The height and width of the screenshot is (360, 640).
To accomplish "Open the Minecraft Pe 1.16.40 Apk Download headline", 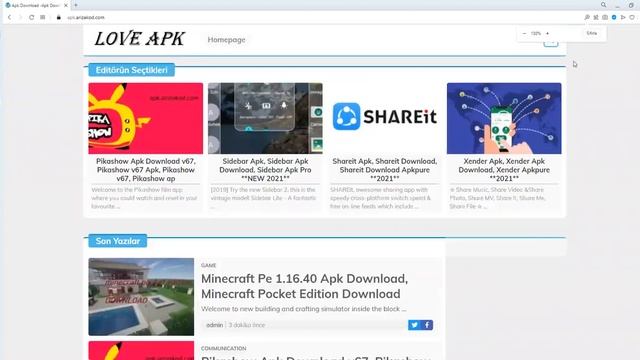I will tap(304, 286).
